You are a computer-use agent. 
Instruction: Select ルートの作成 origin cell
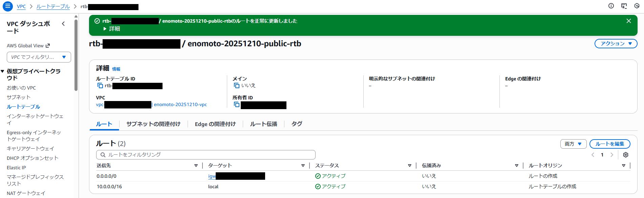543,176
